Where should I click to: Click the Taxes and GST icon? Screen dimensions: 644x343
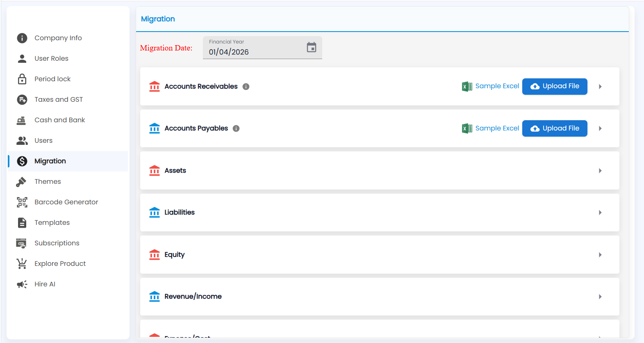tap(22, 100)
